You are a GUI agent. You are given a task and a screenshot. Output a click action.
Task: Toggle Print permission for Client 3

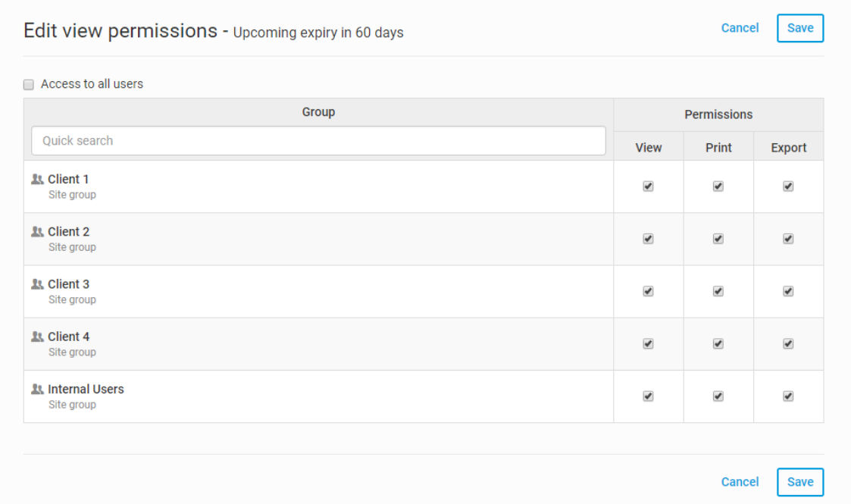718,291
